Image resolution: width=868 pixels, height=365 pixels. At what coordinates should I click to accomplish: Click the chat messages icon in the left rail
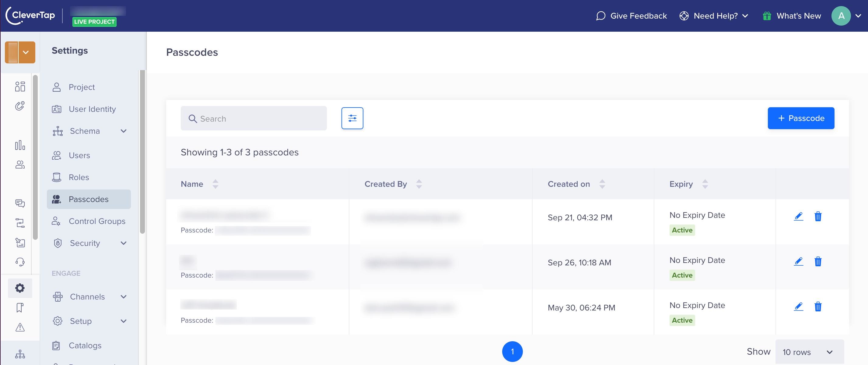[x=20, y=203]
